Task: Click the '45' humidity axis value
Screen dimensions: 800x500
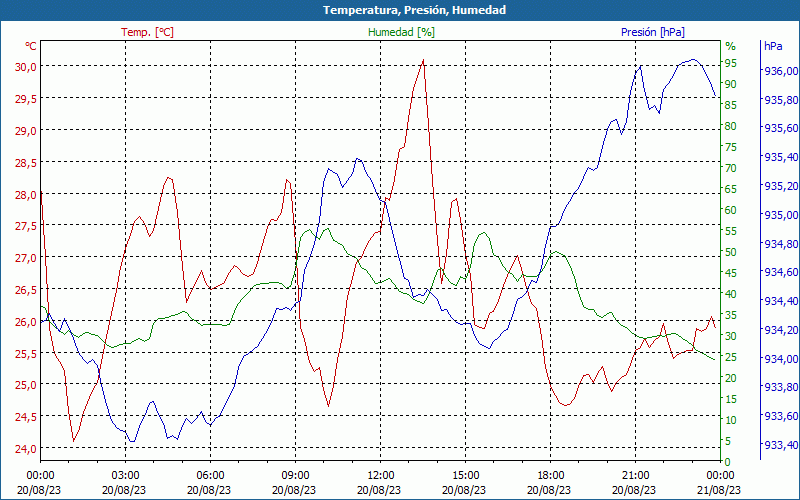Action: [x=731, y=273]
